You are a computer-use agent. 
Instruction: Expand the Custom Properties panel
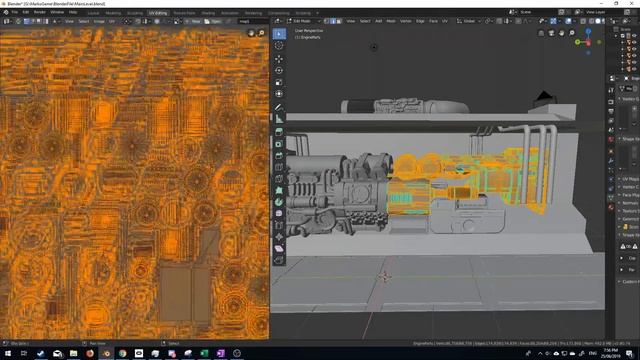(x=629, y=282)
